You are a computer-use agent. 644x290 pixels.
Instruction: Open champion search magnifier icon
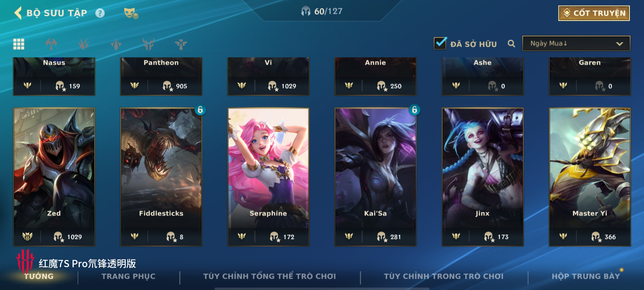click(x=511, y=44)
